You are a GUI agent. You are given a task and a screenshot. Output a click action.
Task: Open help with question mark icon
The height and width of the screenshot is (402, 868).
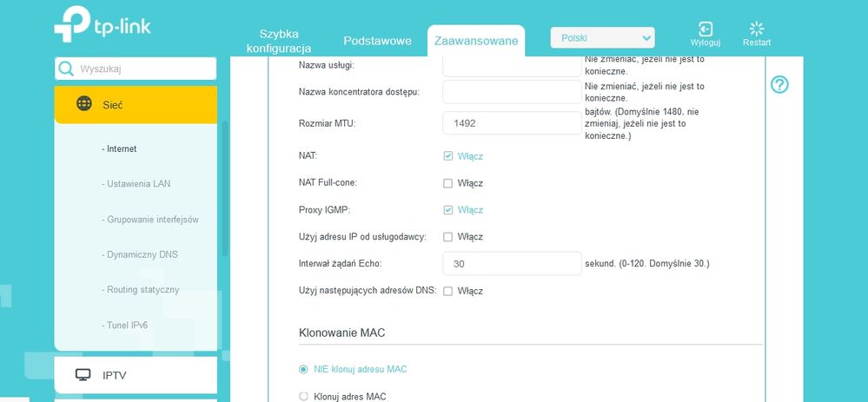(779, 84)
